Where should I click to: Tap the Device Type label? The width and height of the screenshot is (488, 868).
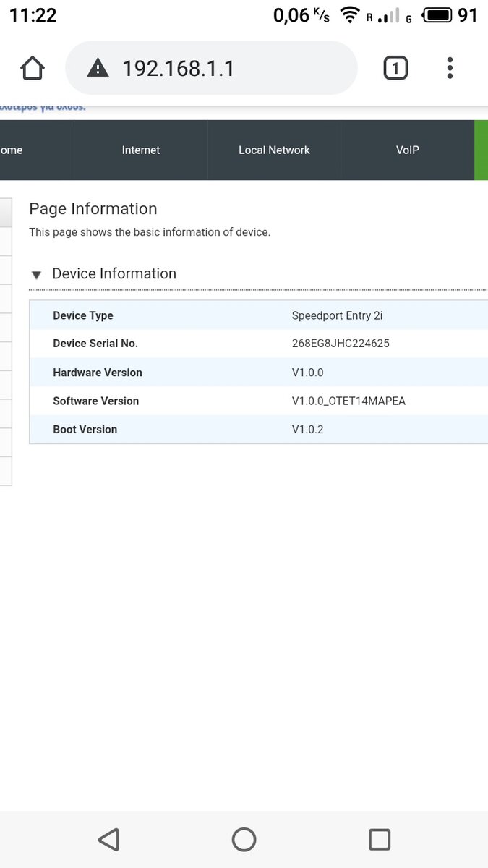pos(83,315)
